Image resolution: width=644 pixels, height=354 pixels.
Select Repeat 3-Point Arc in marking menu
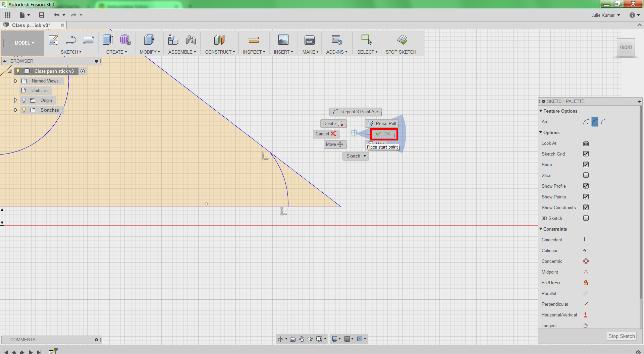(x=356, y=112)
